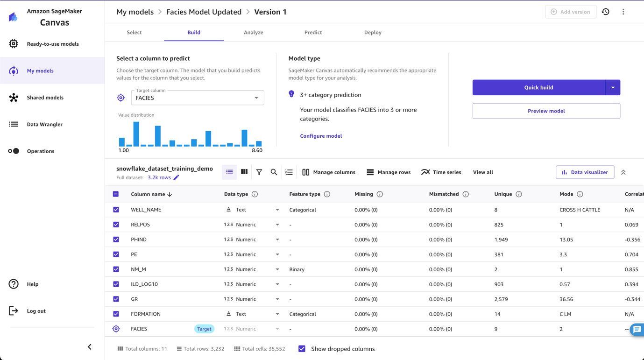Click the lightbulb model type icon
Screen dimensions: 644x360
click(x=291, y=94)
